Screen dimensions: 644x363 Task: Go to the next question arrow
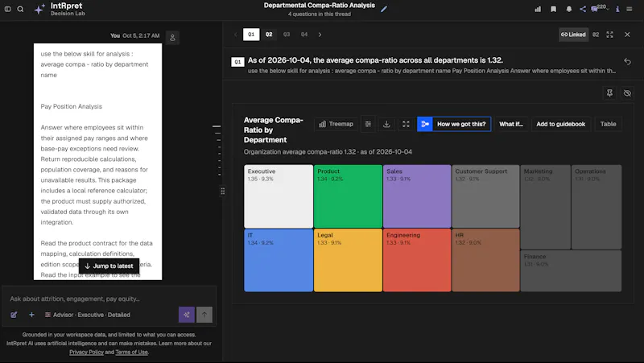(320, 35)
